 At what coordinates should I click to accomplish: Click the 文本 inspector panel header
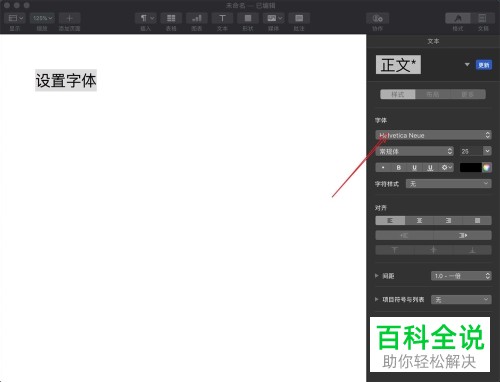tap(433, 41)
